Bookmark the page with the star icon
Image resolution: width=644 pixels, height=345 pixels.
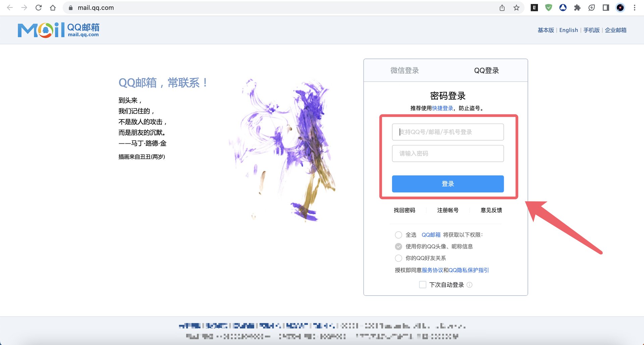516,7
